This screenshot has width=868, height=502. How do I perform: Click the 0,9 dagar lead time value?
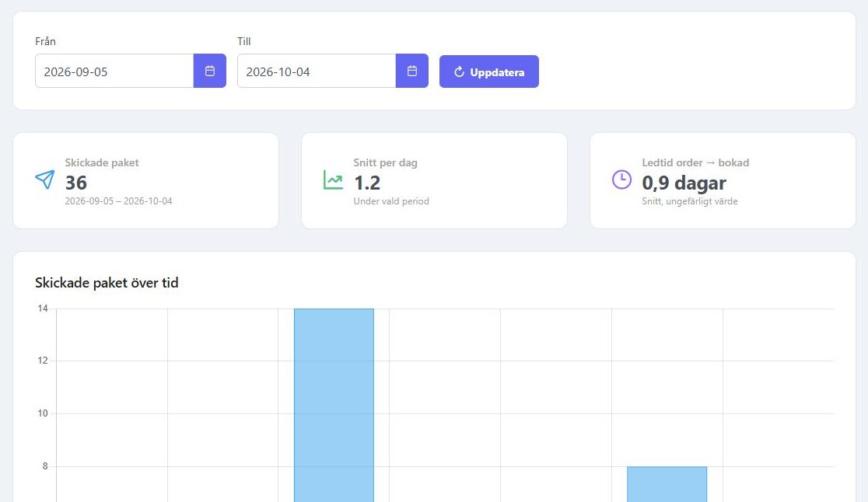coord(684,183)
